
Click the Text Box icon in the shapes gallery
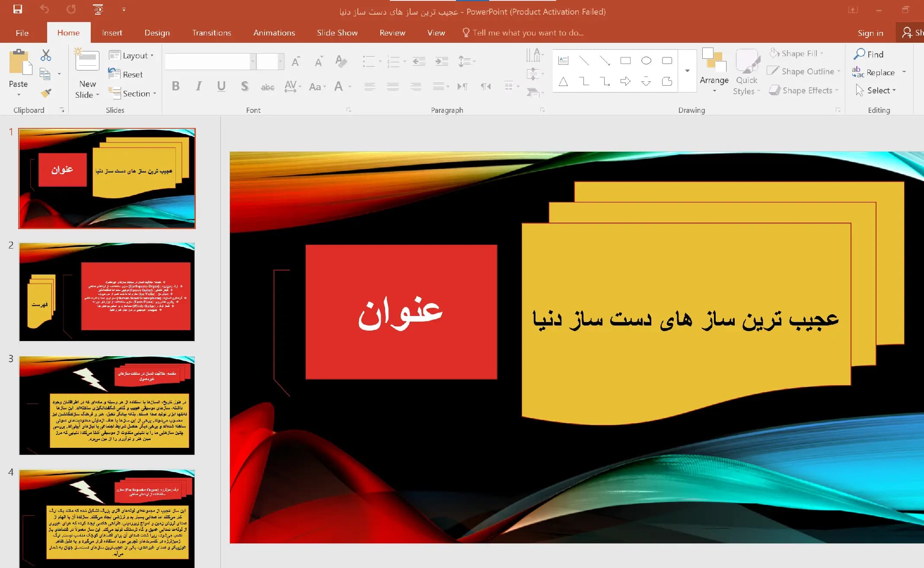563,61
